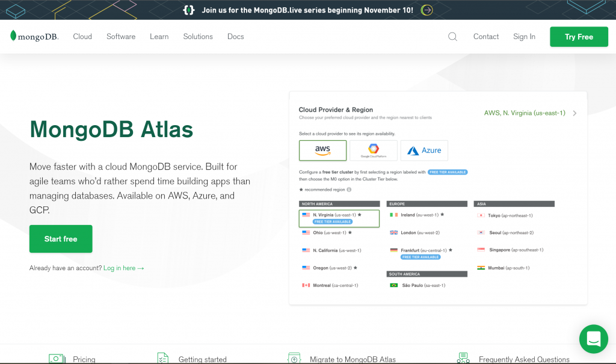Image resolution: width=616 pixels, height=364 pixels.
Task: Click the North America section header
Action: pyautogui.click(x=339, y=204)
